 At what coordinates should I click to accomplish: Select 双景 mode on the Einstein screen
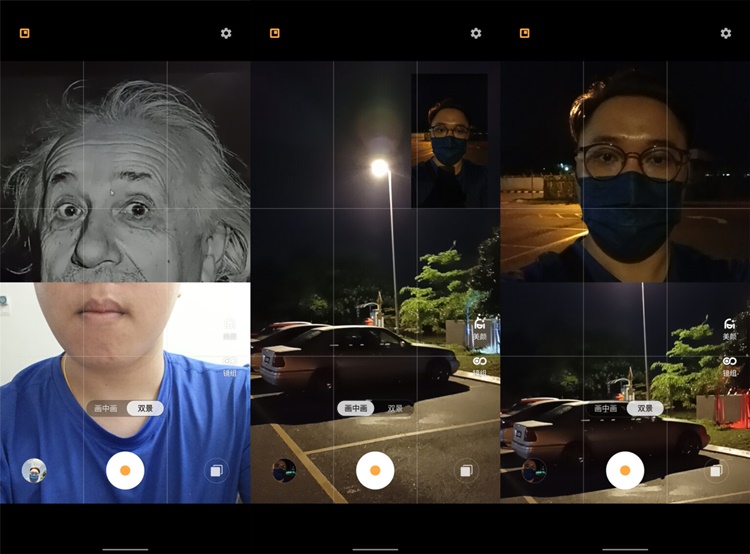coord(145,408)
